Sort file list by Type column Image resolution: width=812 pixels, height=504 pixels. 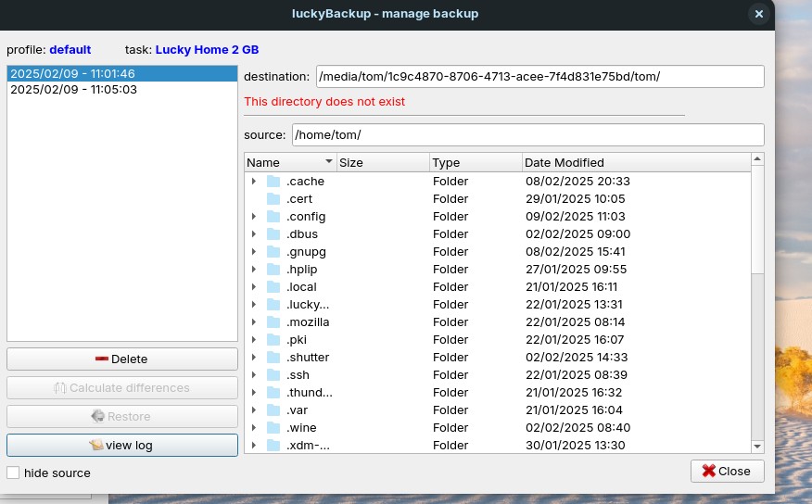(x=476, y=162)
